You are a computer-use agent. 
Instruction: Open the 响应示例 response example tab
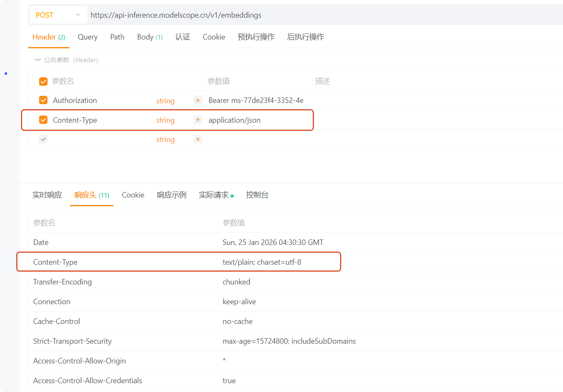point(172,195)
